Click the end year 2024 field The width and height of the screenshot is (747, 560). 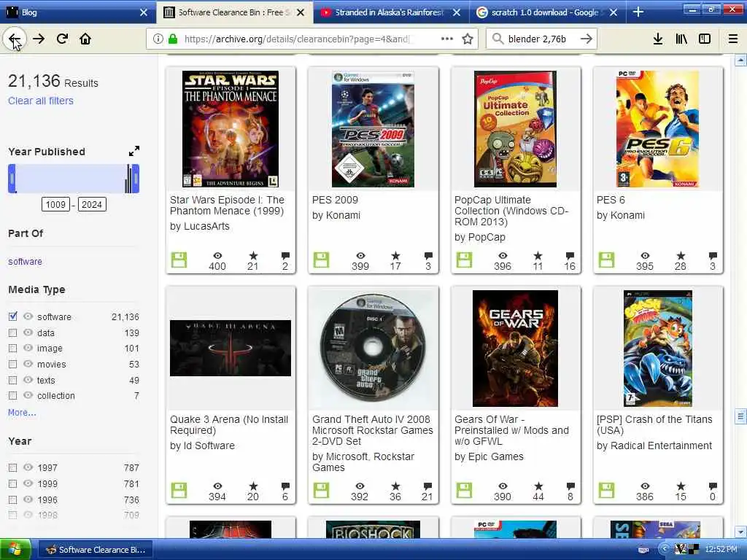click(x=91, y=204)
